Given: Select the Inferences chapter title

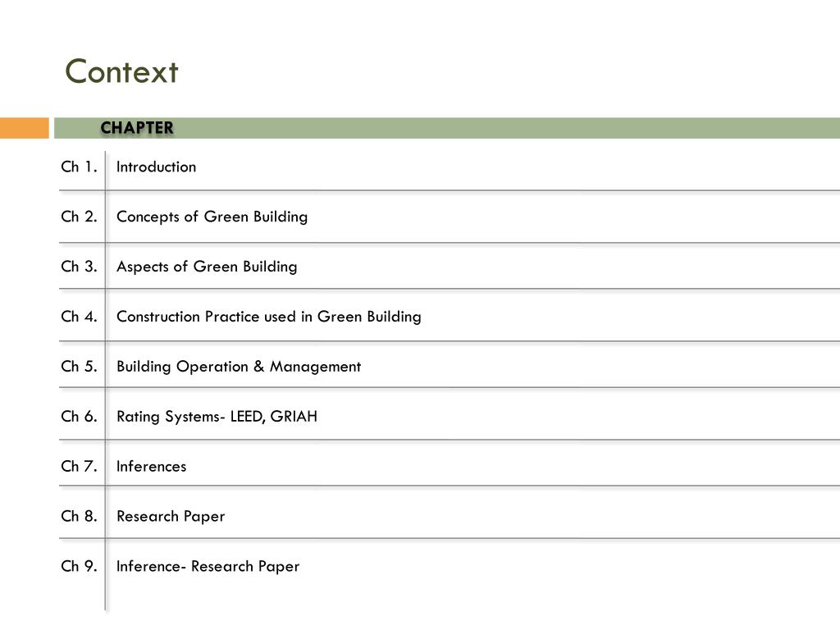Looking at the screenshot, I should (x=152, y=466).
